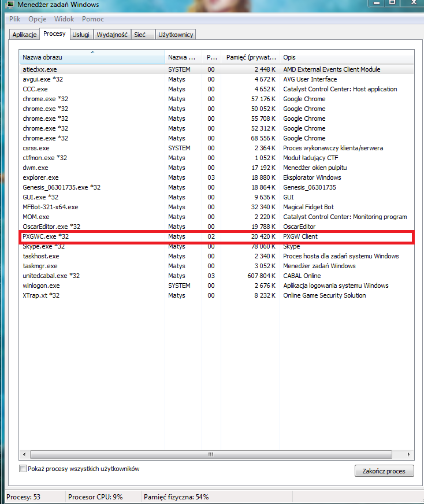Click the Menedżer okien pulpitu description
The height and width of the screenshot is (504, 424).
coord(315,168)
